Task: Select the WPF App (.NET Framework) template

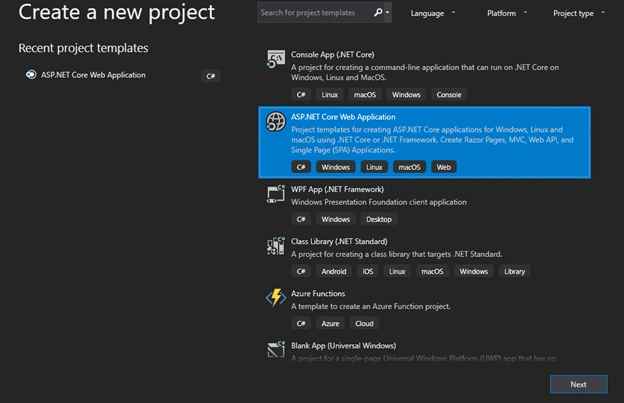Action: point(424,205)
